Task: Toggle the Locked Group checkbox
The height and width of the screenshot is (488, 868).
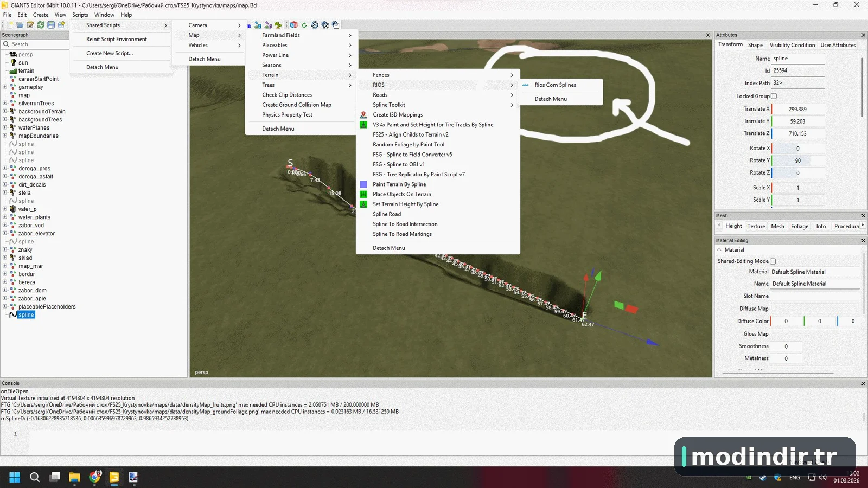Action: tap(774, 97)
